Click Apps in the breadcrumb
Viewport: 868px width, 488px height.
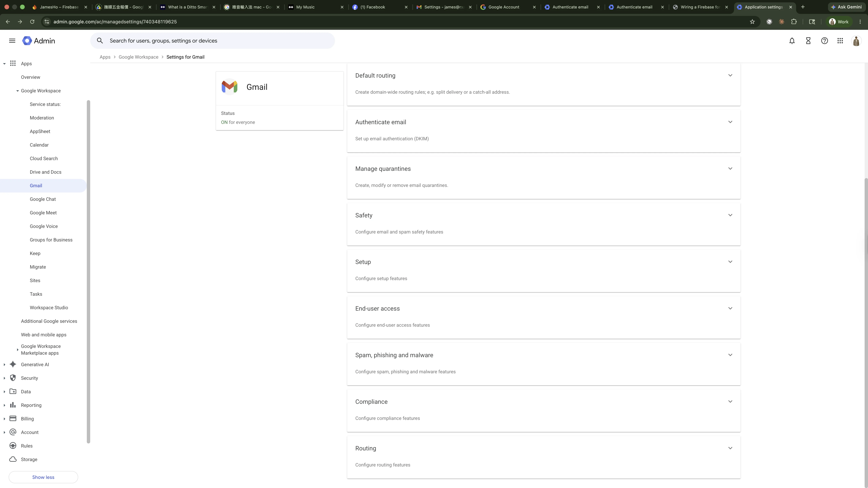105,57
